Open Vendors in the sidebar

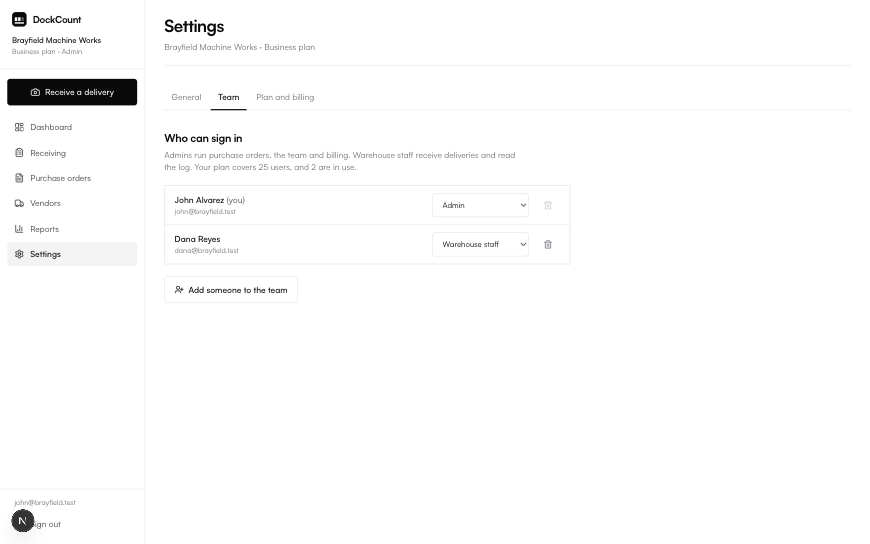pos(72,203)
